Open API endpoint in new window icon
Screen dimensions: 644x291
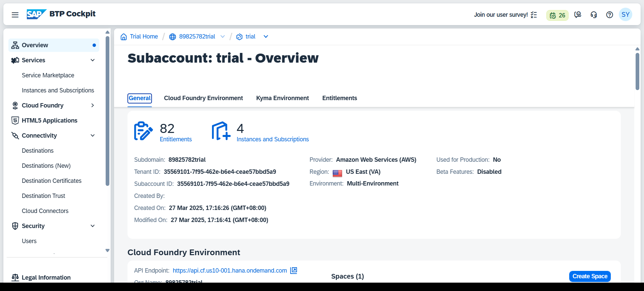(x=294, y=270)
